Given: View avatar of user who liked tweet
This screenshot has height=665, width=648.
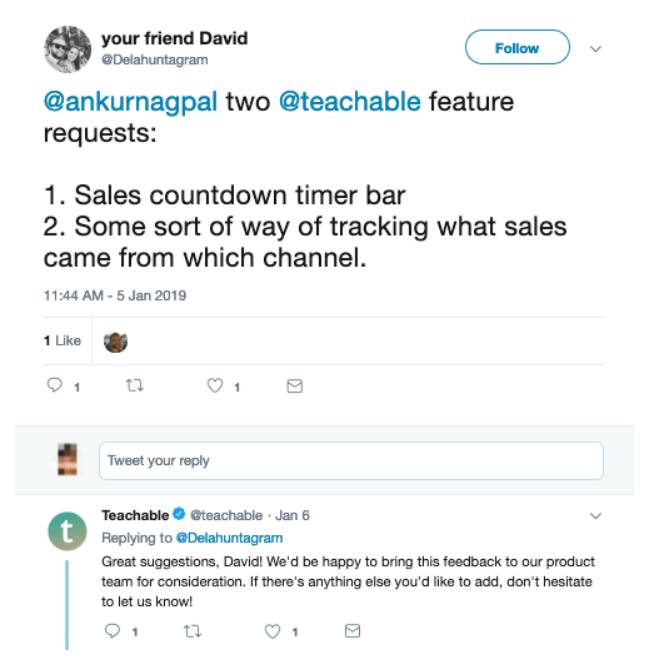Looking at the screenshot, I should coord(116,341).
